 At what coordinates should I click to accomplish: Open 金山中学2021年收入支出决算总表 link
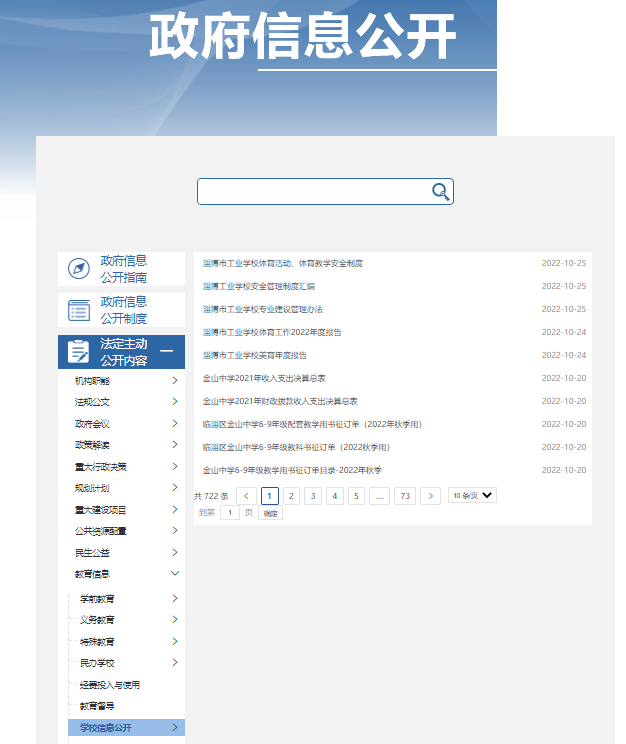[x=264, y=379]
